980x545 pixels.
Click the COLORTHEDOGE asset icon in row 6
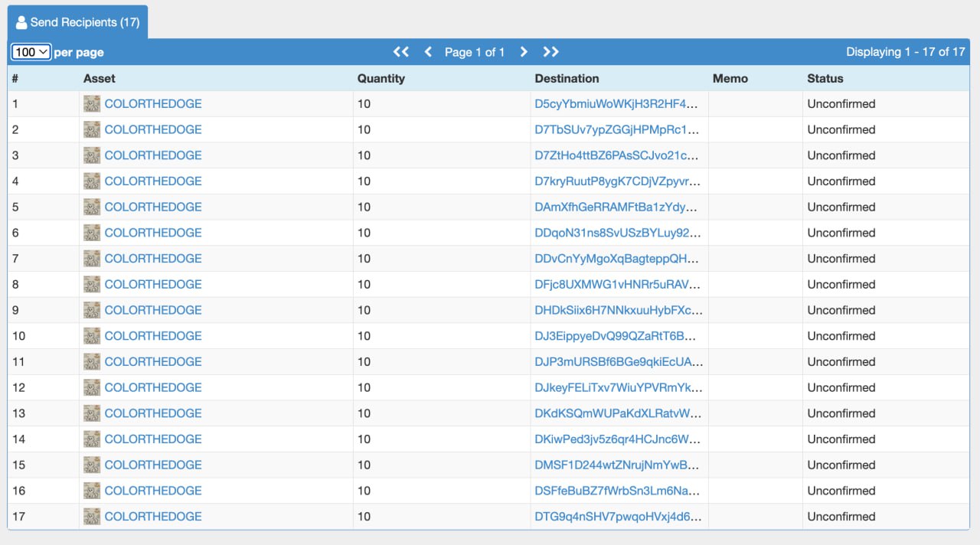(x=92, y=233)
